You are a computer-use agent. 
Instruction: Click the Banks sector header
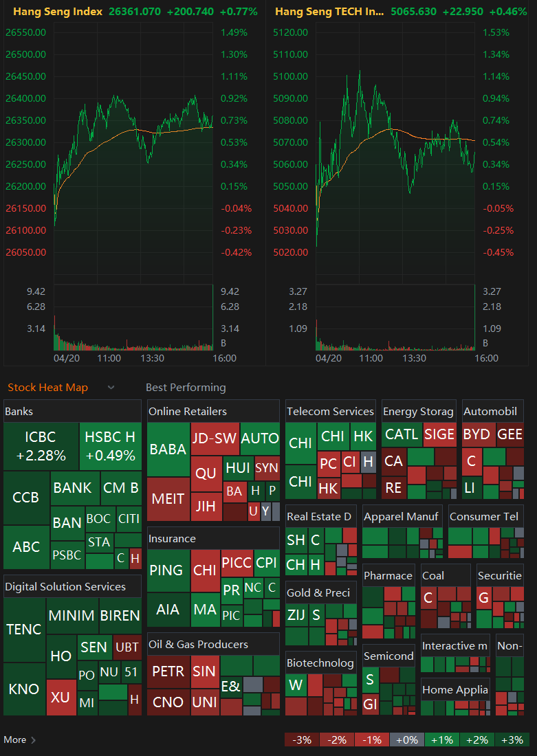tap(72, 412)
